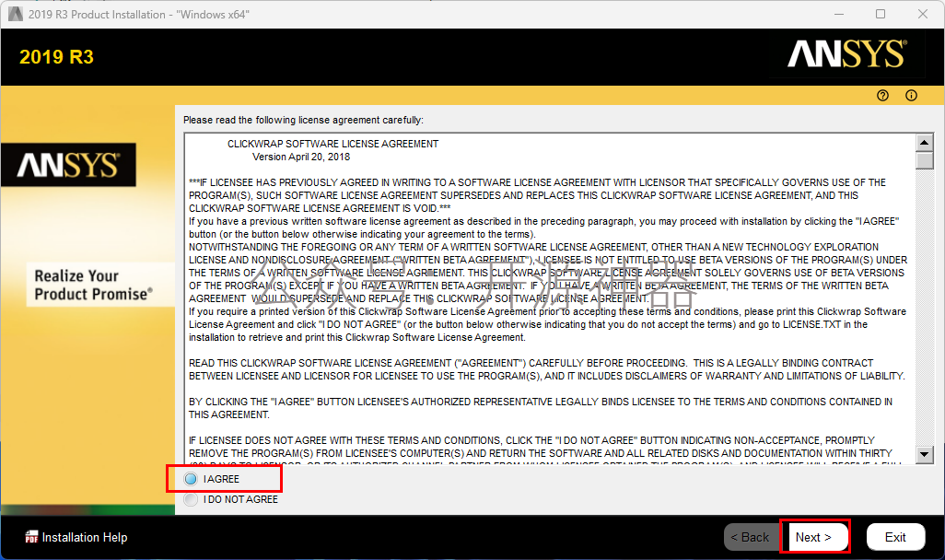Click the 'Realize Your Product Promise' slogan
The image size is (945, 560).
pyautogui.click(x=93, y=285)
